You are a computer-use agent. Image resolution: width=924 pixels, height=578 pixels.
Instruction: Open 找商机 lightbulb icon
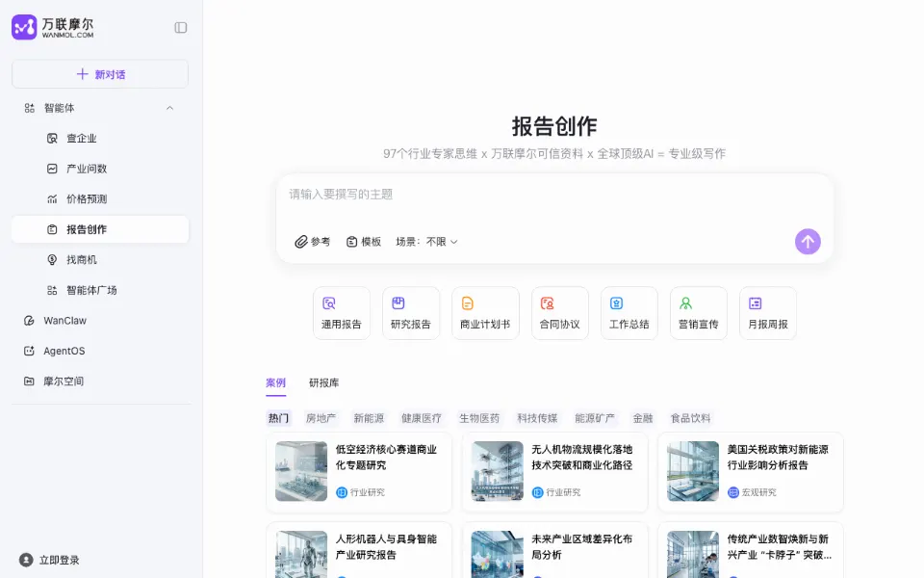coord(52,260)
